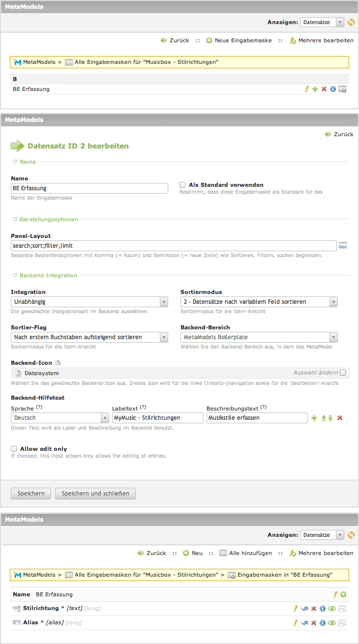The height and width of the screenshot is (644, 359).
Task: Open the Sortiermodus dropdown
Action: (x=259, y=302)
